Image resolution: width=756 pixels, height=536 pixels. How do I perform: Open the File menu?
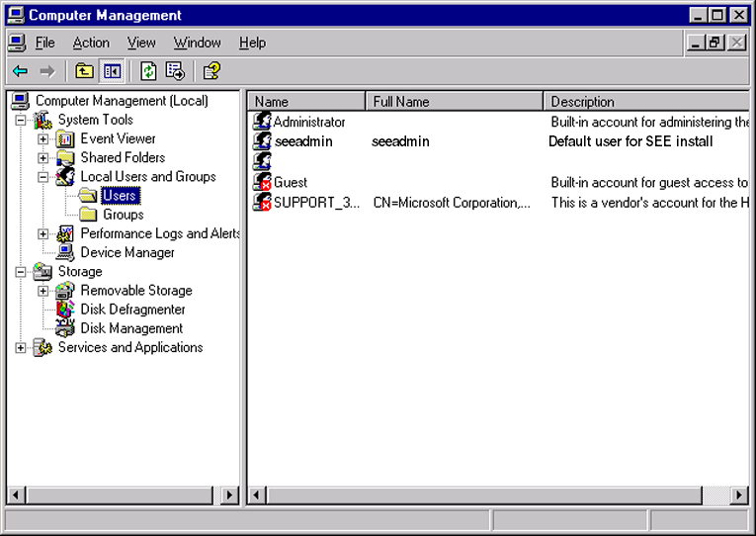[x=44, y=43]
